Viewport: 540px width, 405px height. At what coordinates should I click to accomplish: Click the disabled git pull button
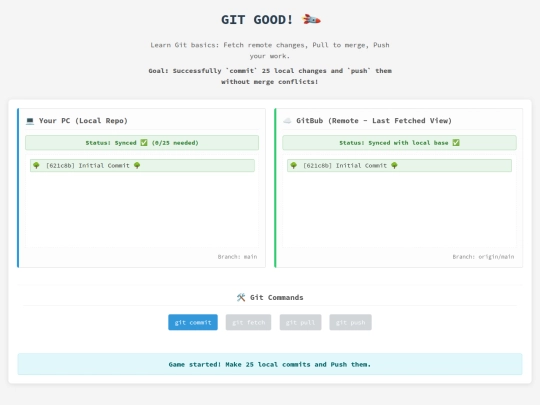pyautogui.click(x=300, y=322)
